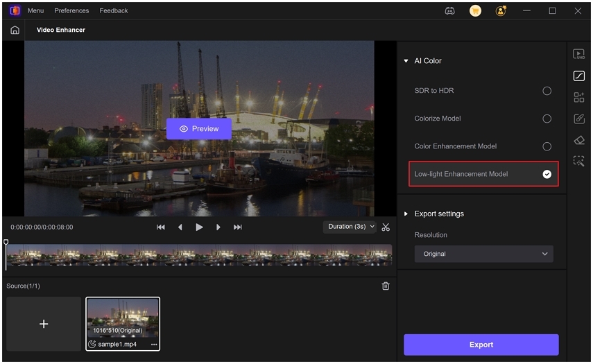Open the Duration (3s) dropdown
This screenshot has width=593, height=364.
point(350,227)
